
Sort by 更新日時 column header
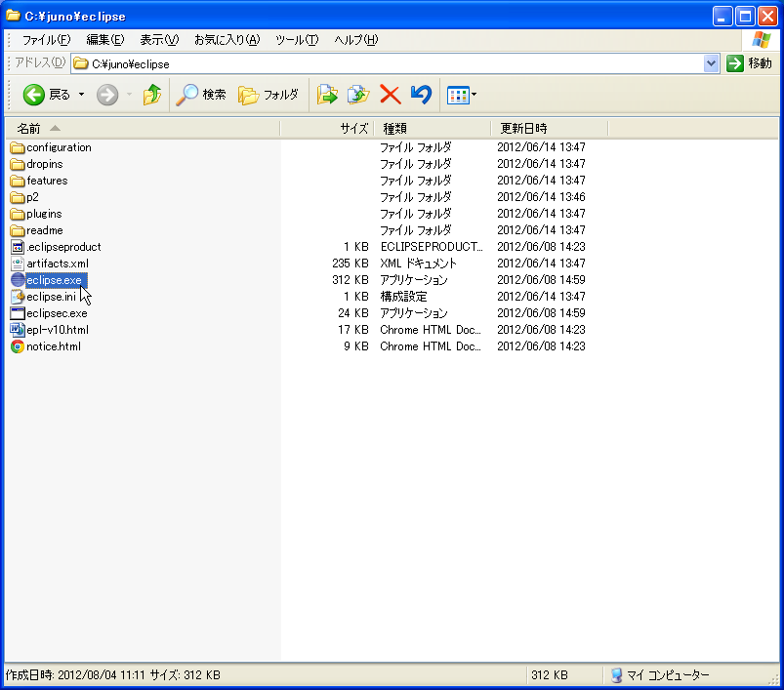pos(549,129)
